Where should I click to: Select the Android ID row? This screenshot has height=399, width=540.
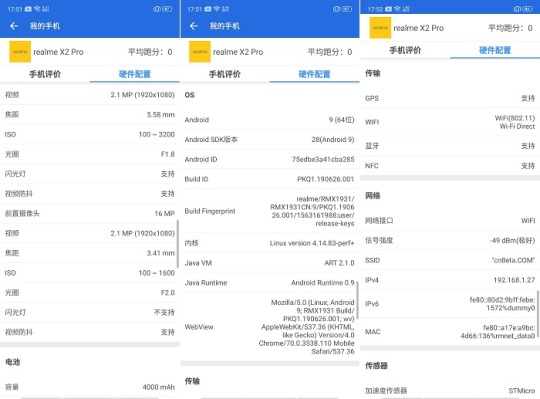pos(270,159)
